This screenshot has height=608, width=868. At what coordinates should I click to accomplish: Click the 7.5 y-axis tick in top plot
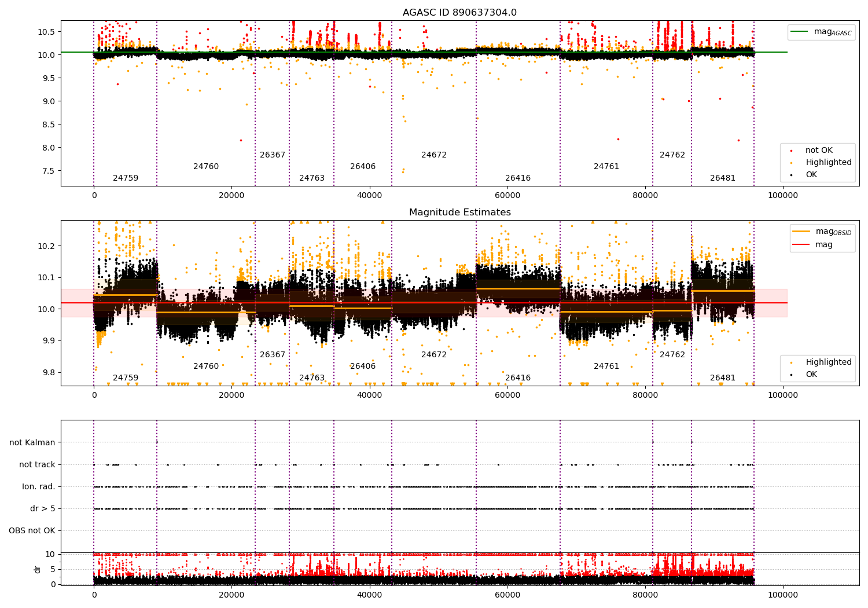click(49, 171)
